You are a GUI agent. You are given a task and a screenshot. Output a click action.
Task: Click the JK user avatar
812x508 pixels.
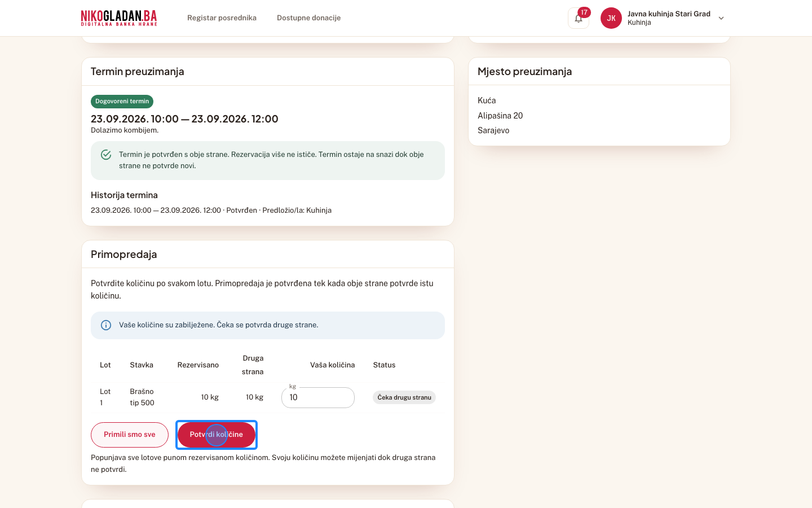click(x=611, y=18)
